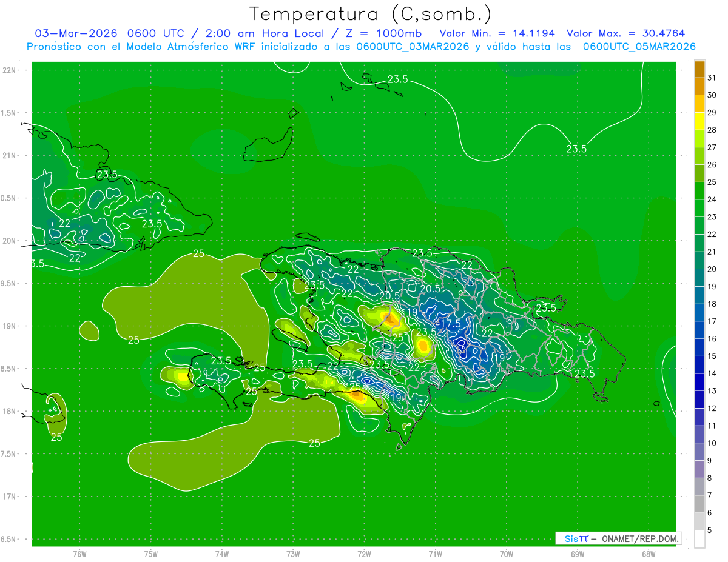The height and width of the screenshot is (562, 728).
Task: Click the orange-brown swatch between 30 and 31
Action: pos(699,86)
